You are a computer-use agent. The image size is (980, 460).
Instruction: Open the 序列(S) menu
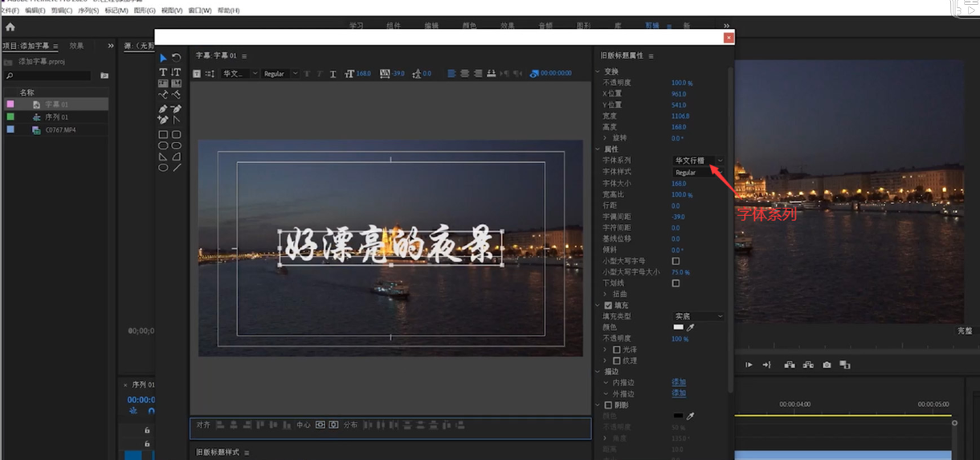88,10
